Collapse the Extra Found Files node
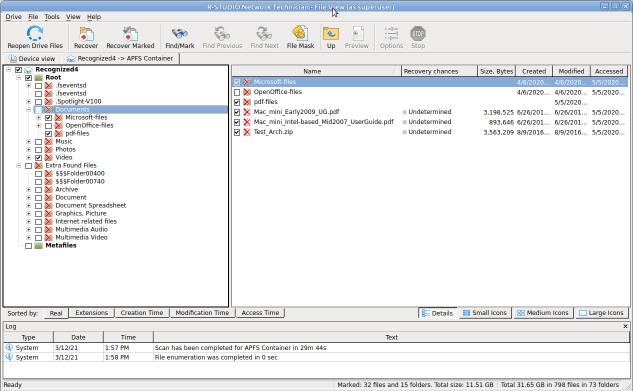 pos(19,165)
